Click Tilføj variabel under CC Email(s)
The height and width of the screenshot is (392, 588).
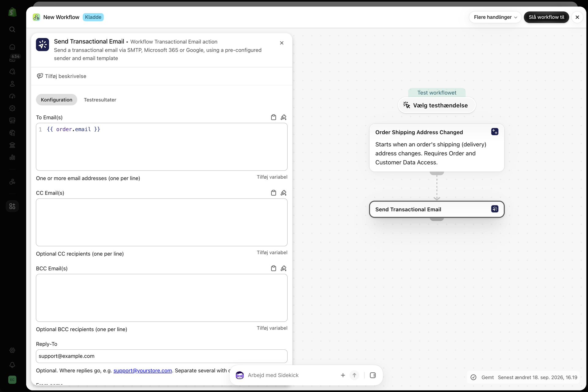pos(272,252)
